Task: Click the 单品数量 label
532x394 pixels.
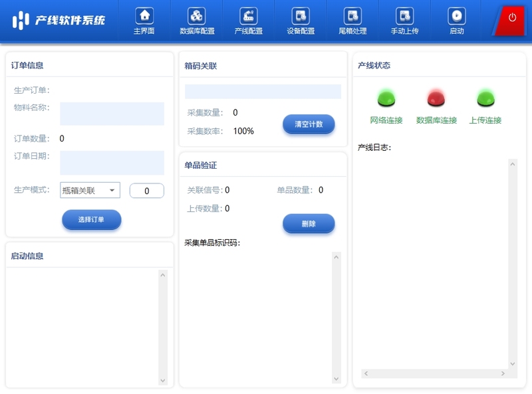Action: [x=295, y=190]
